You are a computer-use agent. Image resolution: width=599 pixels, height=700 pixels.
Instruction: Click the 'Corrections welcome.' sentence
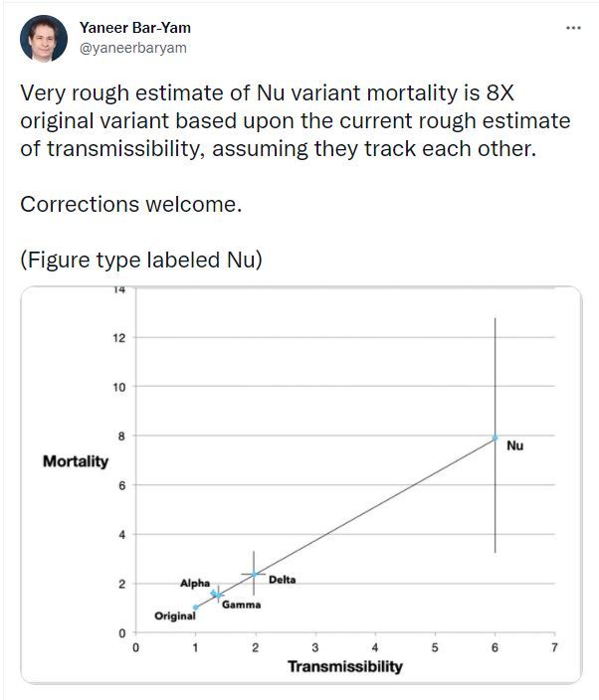131,204
